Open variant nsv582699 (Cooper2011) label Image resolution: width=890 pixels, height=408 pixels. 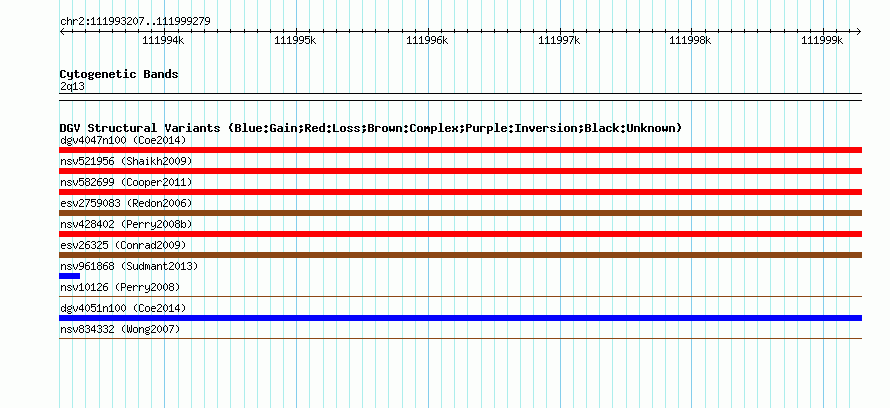coord(126,182)
